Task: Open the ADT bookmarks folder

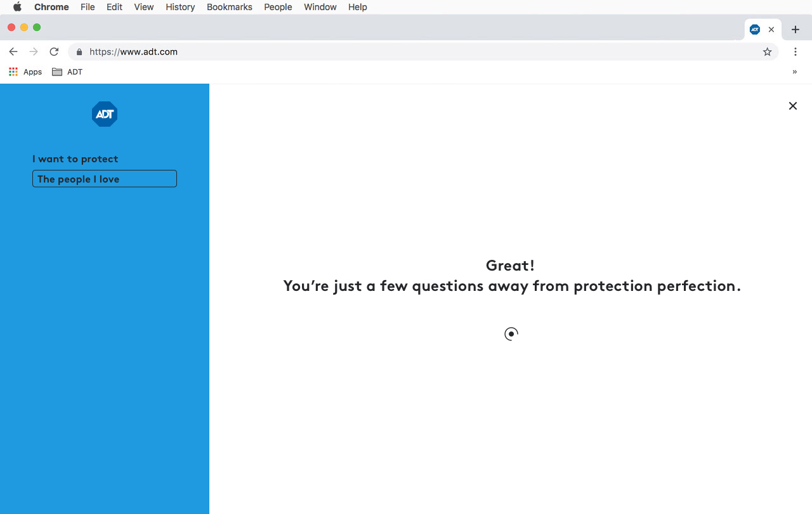Action: coord(67,72)
